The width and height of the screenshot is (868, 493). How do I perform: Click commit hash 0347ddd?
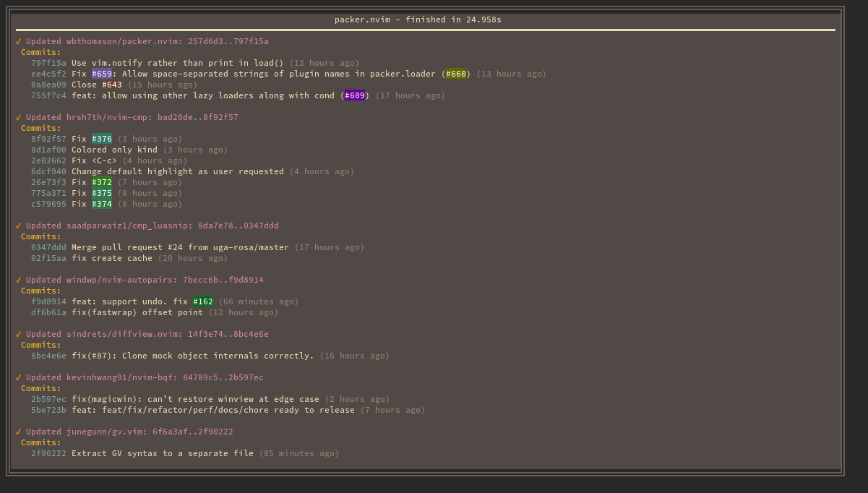coord(48,247)
